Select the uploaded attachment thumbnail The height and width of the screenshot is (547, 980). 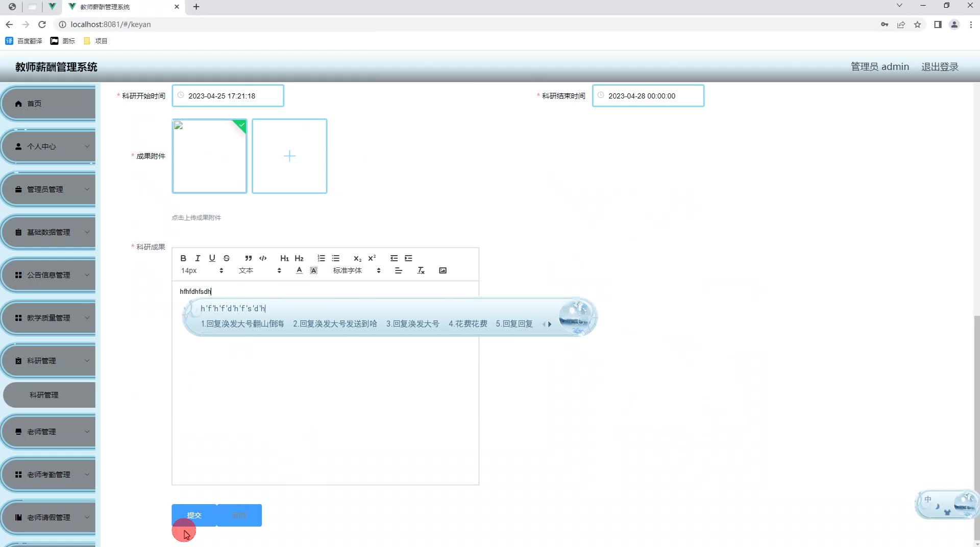(210, 156)
